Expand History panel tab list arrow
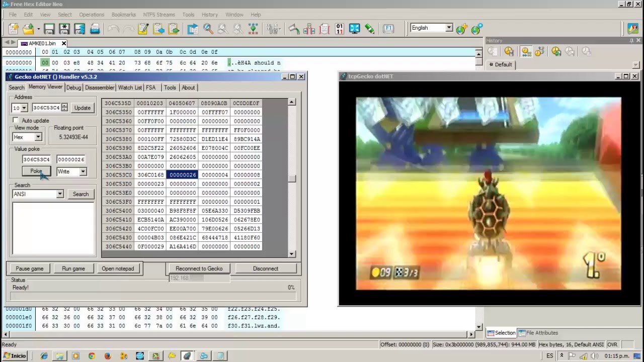Screen dimensions: 644x362 (x=636, y=64)
